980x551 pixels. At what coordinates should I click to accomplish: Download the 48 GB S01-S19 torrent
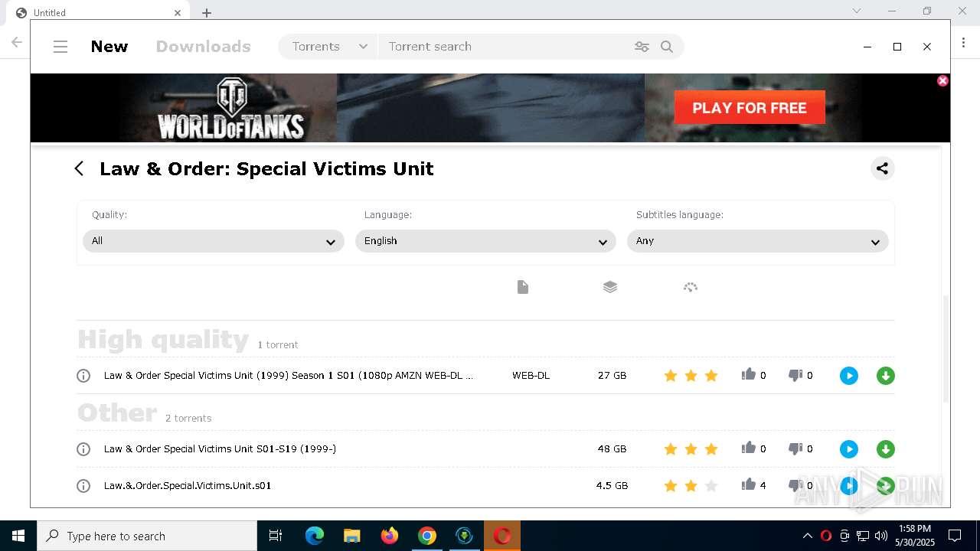[886, 449]
